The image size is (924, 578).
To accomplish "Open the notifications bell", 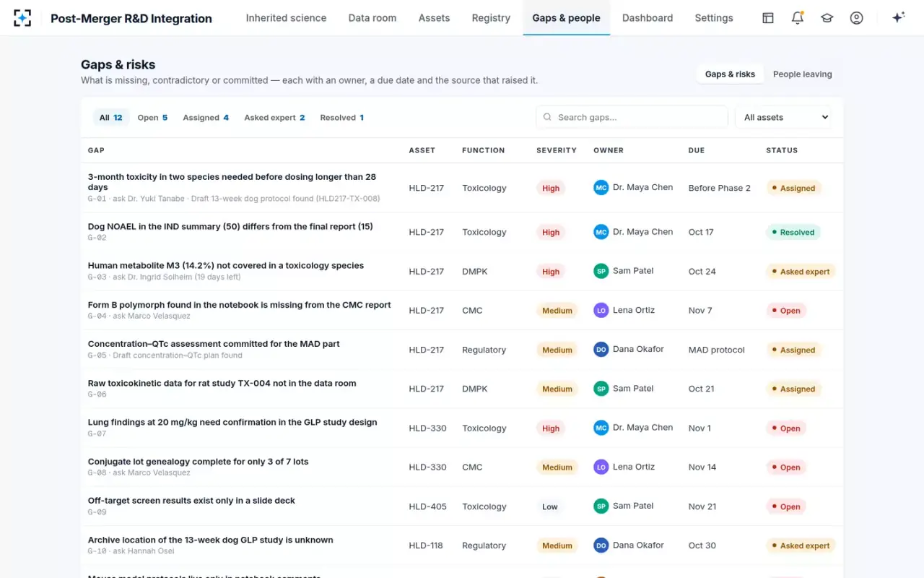I will (x=798, y=18).
